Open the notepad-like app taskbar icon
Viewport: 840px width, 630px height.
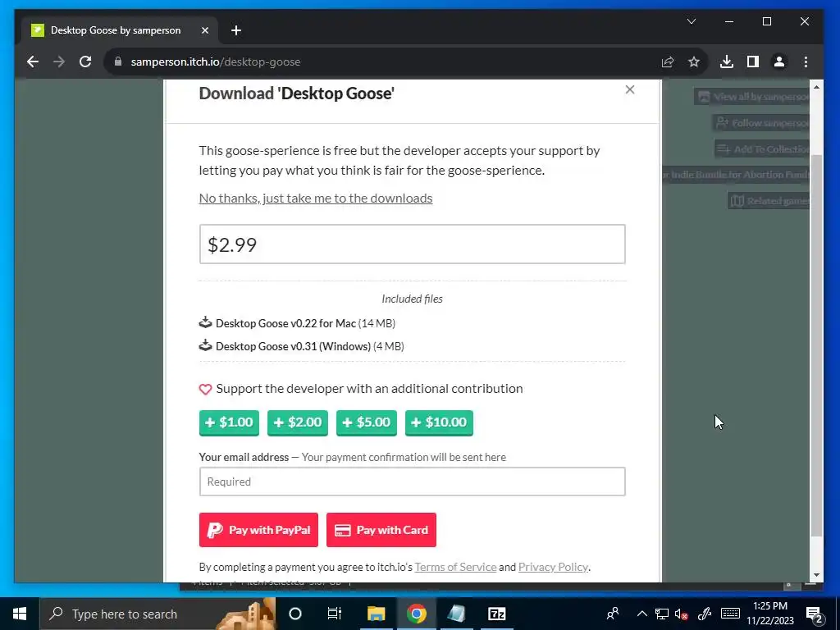pos(456,614)
